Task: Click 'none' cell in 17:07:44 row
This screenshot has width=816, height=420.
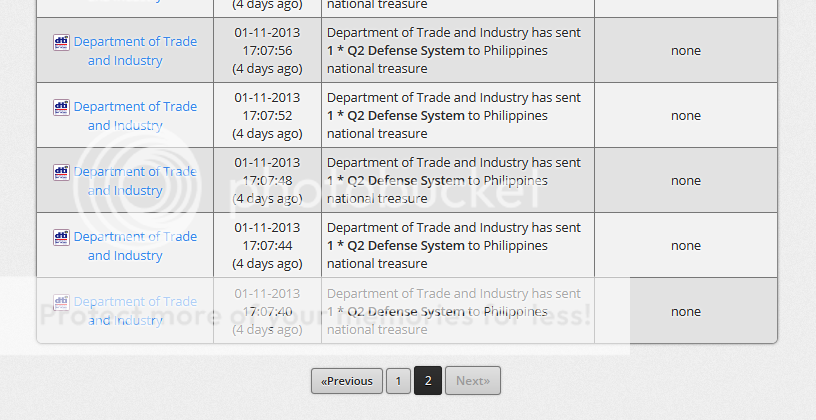Action: [x=686, y=246]
